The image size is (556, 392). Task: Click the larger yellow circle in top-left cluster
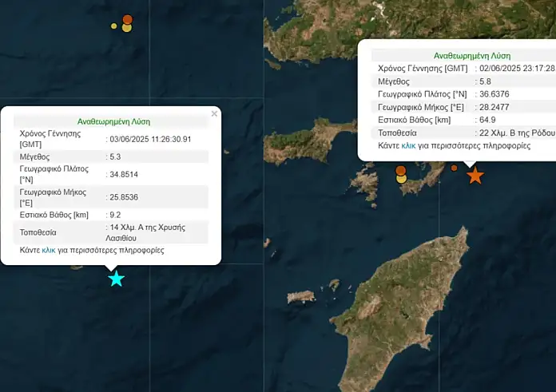(126, 28)
